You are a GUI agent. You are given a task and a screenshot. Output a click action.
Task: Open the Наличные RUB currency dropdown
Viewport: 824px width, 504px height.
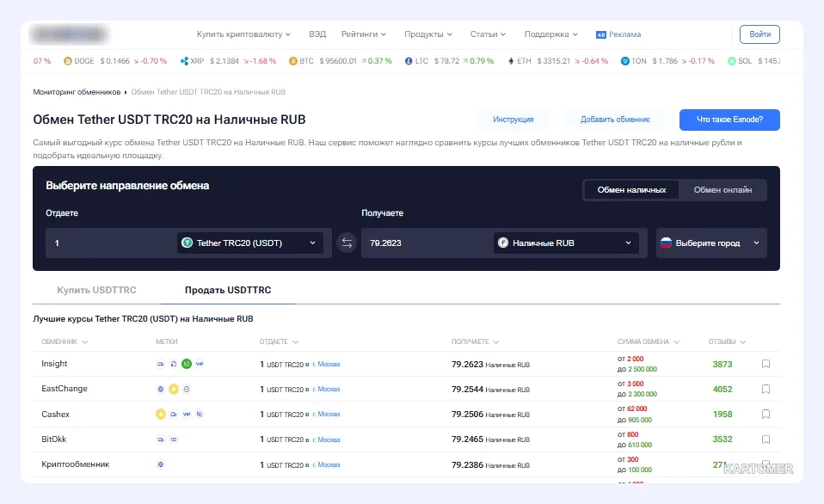pyautogui.click(x=567, y=243)
